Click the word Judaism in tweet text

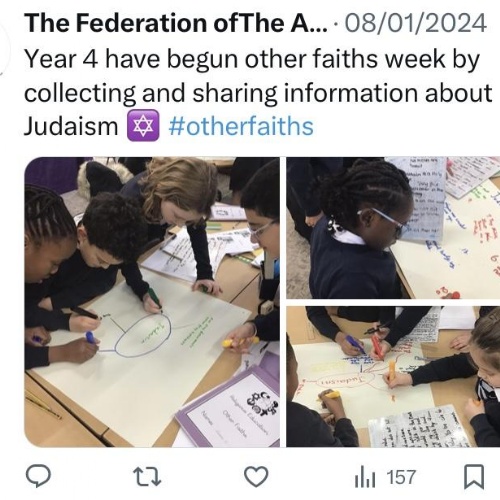[71, 127]
